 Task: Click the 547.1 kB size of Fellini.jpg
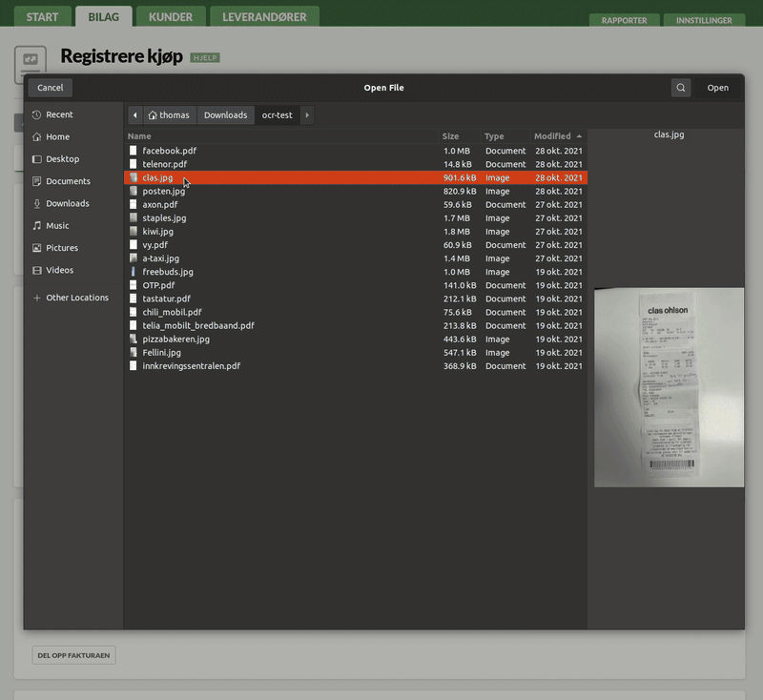coord(460,353)
